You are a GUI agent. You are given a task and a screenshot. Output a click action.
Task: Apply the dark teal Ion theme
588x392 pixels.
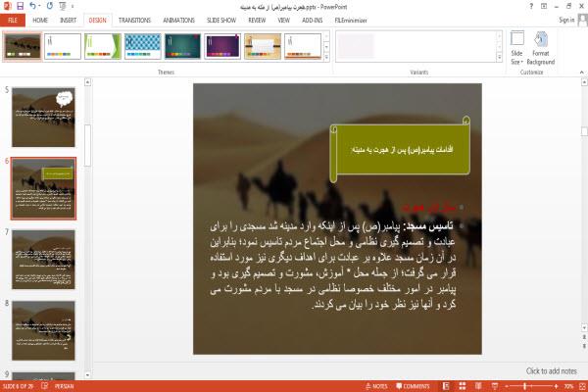182,46
